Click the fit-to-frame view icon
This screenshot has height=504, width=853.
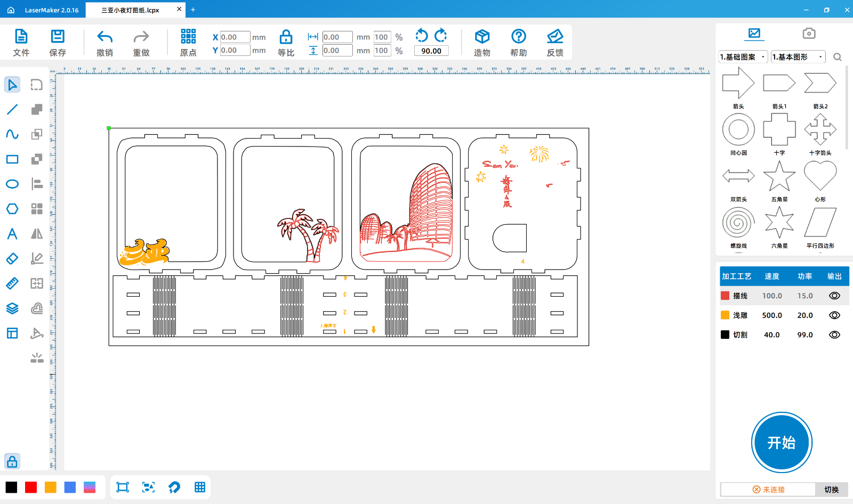[123, 487]
